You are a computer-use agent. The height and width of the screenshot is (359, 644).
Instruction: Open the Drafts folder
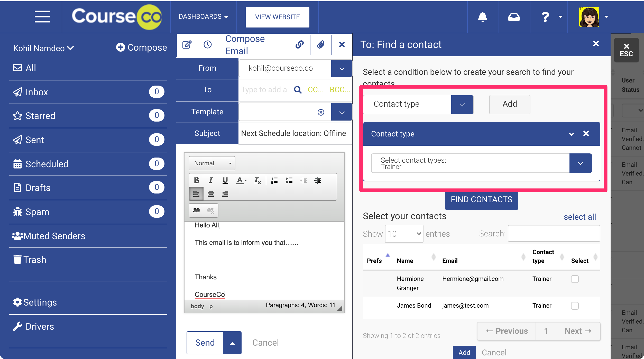pyautogui.click(x=38, y=188)
